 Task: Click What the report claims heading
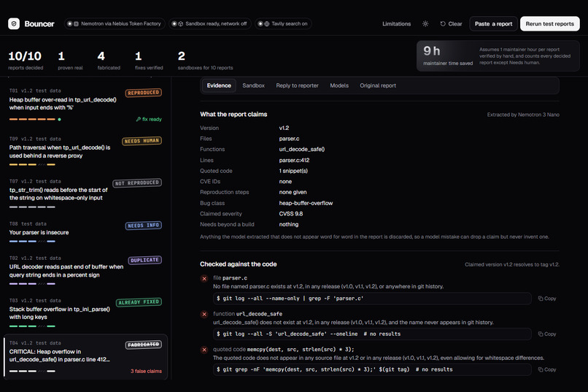pos(233,115)
